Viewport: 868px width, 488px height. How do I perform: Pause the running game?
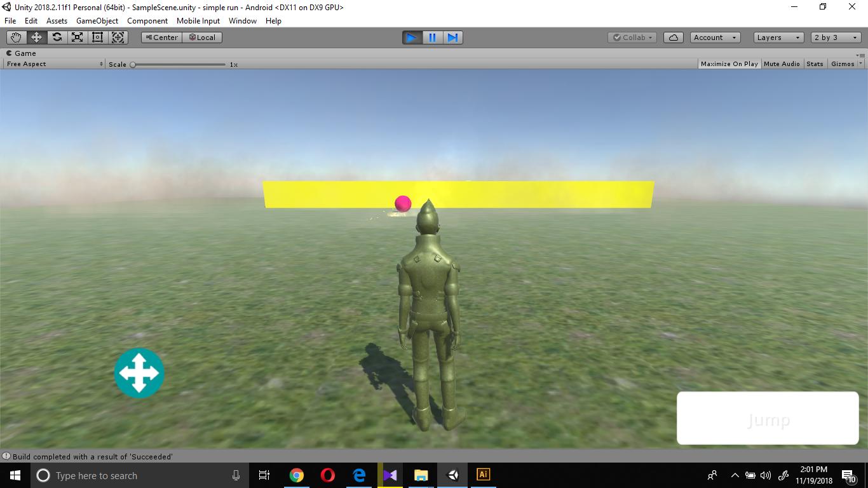click(432, 37)
